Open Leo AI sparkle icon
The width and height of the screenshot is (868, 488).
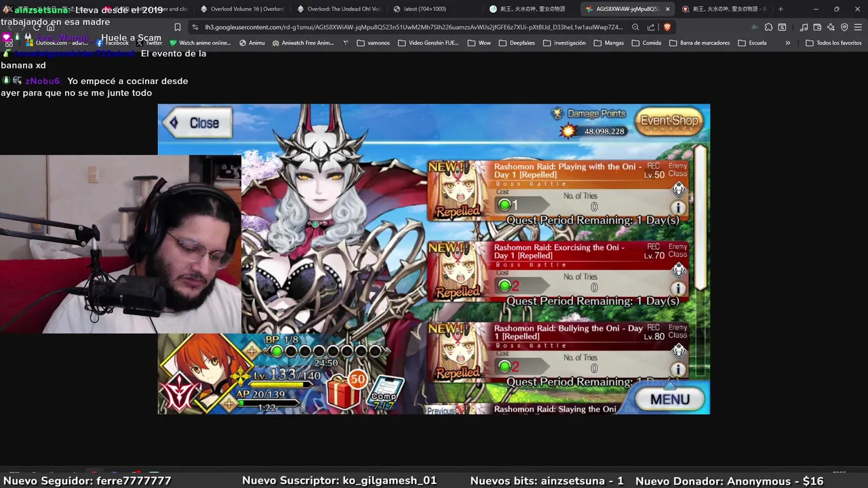(x=831, y=27)
